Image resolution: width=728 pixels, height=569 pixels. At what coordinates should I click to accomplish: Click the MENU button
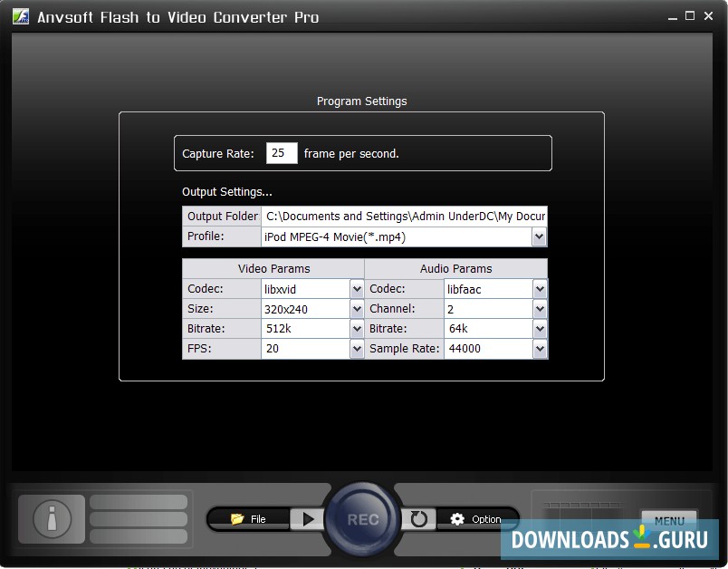669,521
